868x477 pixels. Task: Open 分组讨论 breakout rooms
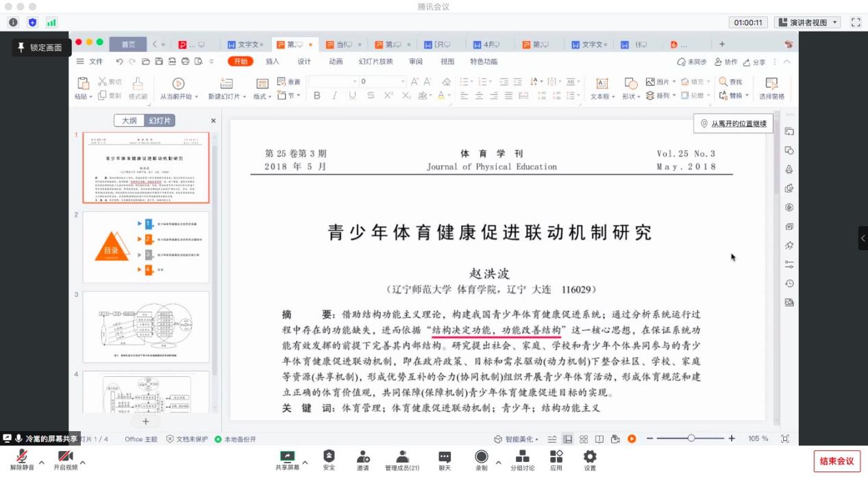pos(522,457)
